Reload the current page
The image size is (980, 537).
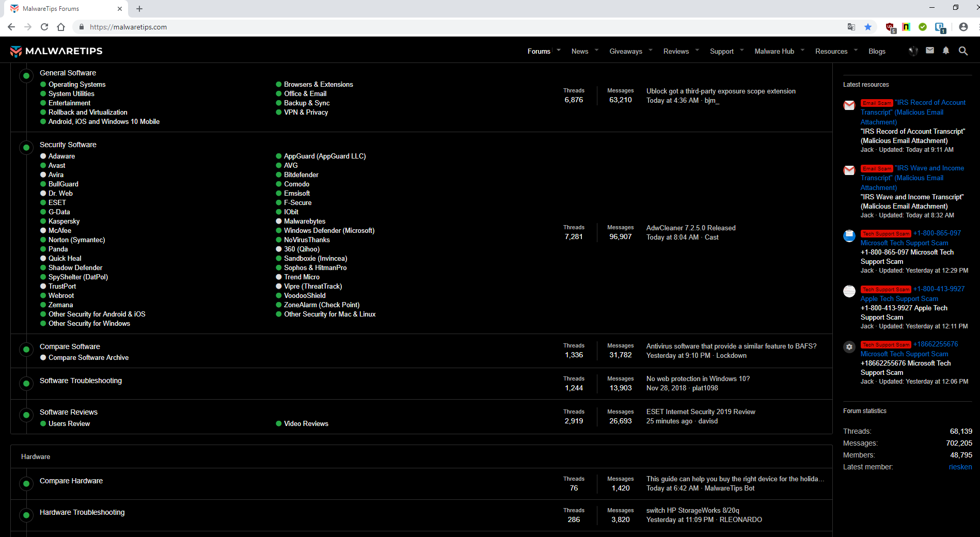[x=44, y=27]
